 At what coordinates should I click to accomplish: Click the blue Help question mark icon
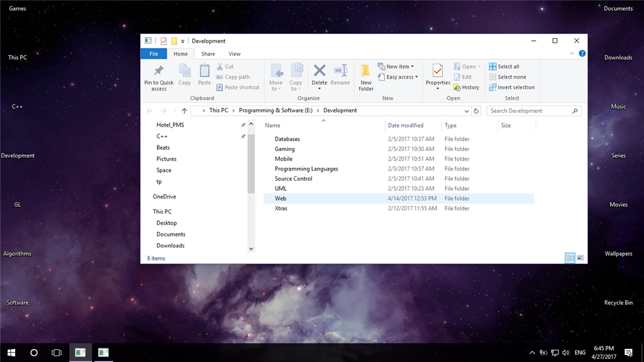tap(582, 54)
